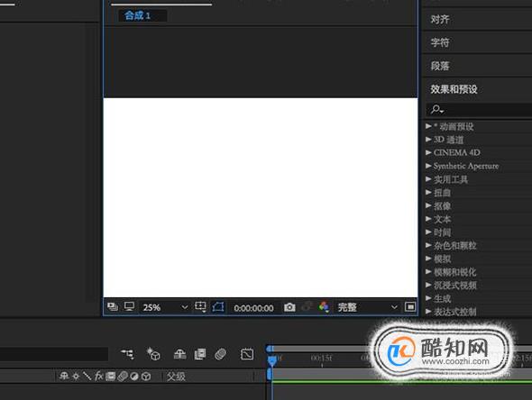Image resolution: width=532 pixels, height=400 pixels.
Task: Expand the 动画预设 category
Action: click(429, 126)
